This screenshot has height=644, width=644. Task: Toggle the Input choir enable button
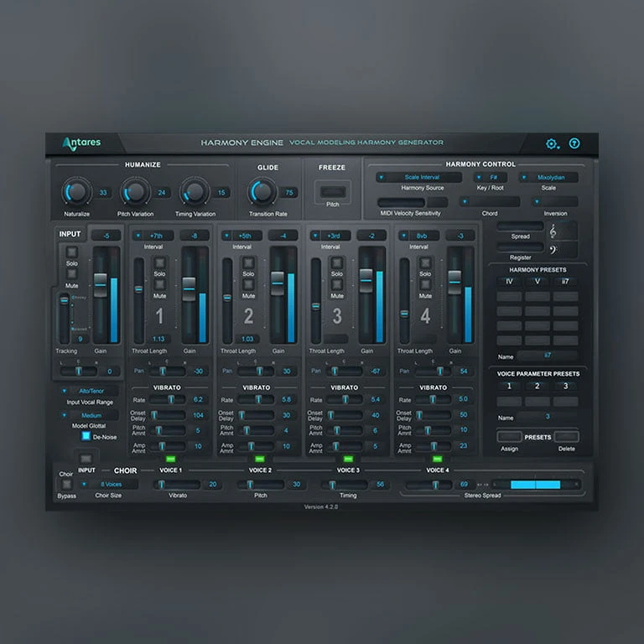86,459
